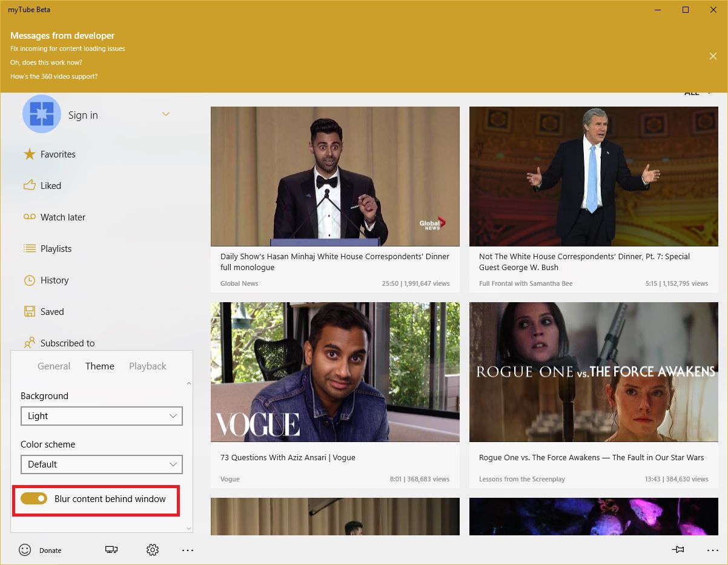Open the Watch later icon
This screenshot has height=565, width=728.
pos(29,217)
